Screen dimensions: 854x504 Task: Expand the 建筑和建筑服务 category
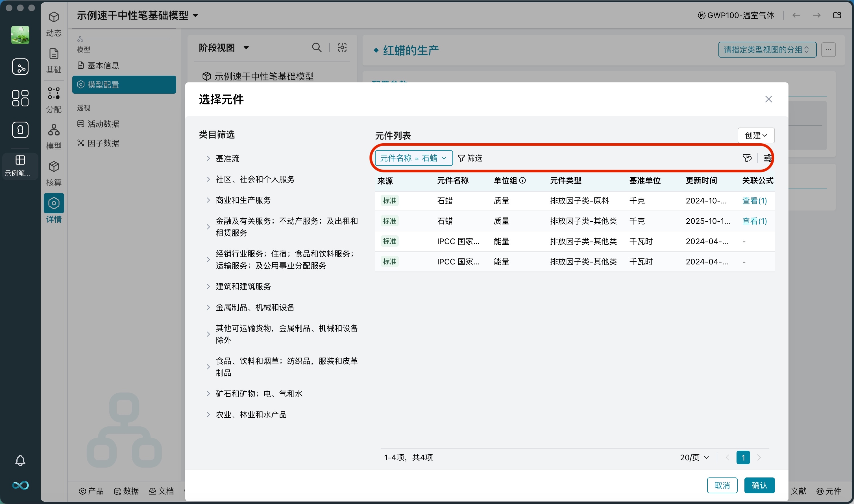(242, 286)
